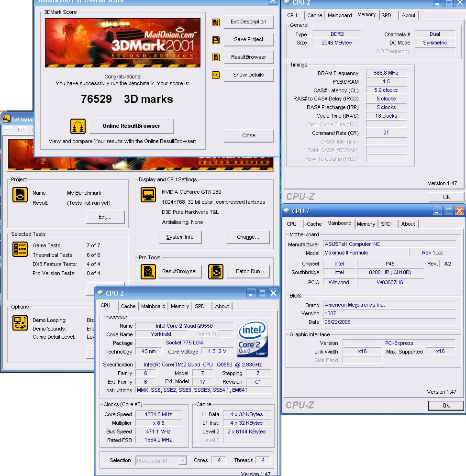
Task: Click the System Info button
Action: pos(180,237)
